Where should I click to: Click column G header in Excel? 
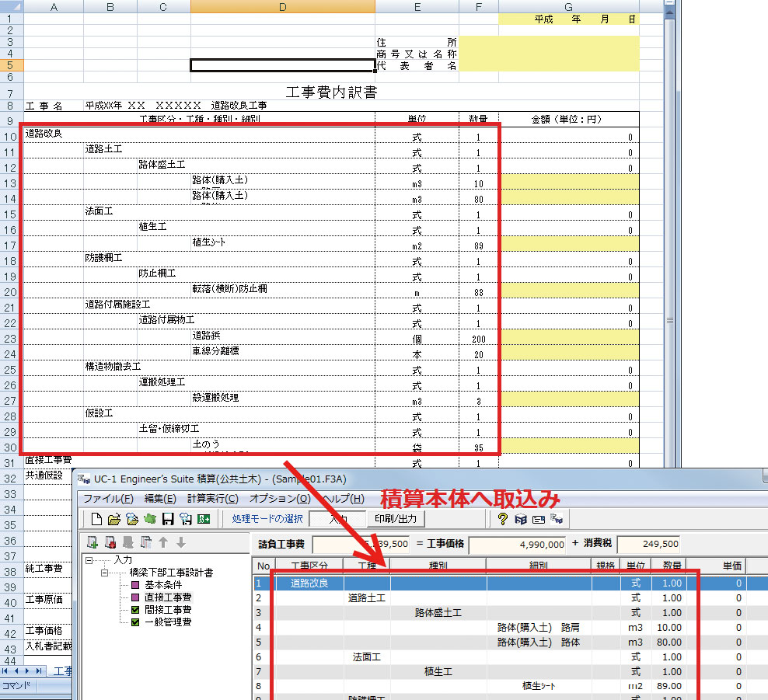pos(569,6)
